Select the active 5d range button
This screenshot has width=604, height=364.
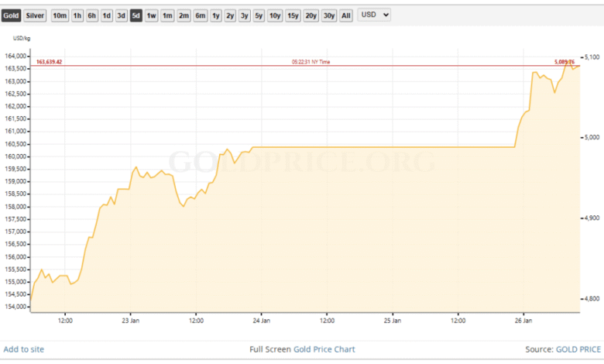point(136,15)
